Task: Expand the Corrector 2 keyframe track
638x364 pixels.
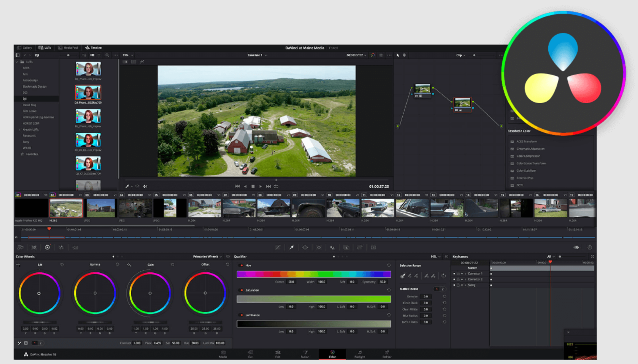Action: [x=465, y=279]
